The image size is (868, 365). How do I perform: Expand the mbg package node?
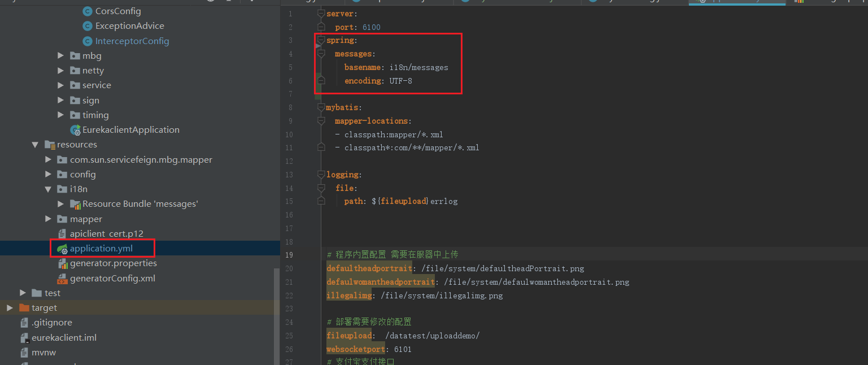click(x=60, y=56)
